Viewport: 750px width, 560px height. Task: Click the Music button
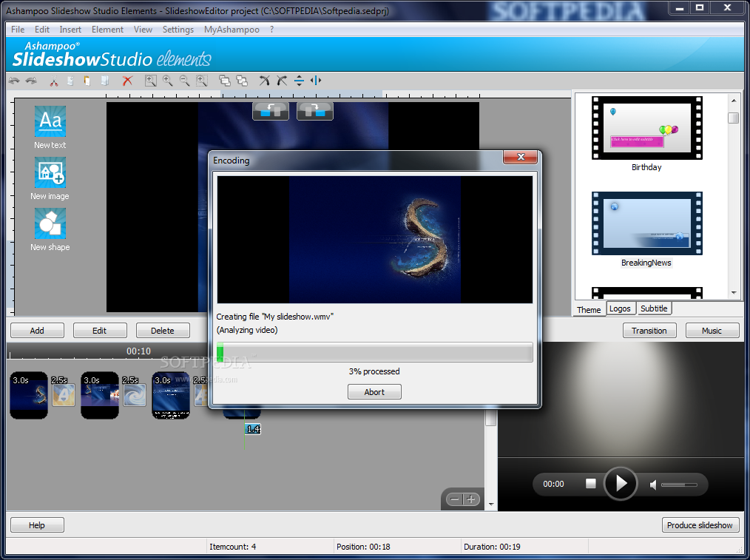712,331
